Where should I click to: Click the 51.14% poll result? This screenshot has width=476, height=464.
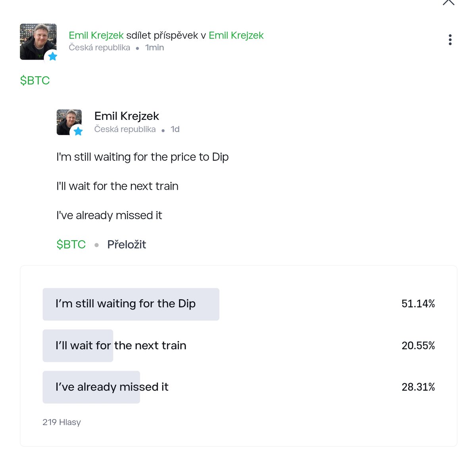point(418,304)
